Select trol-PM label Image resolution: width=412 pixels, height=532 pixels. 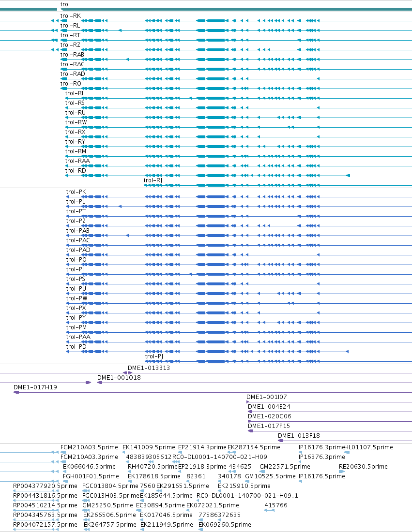click(x=76, y=327)
